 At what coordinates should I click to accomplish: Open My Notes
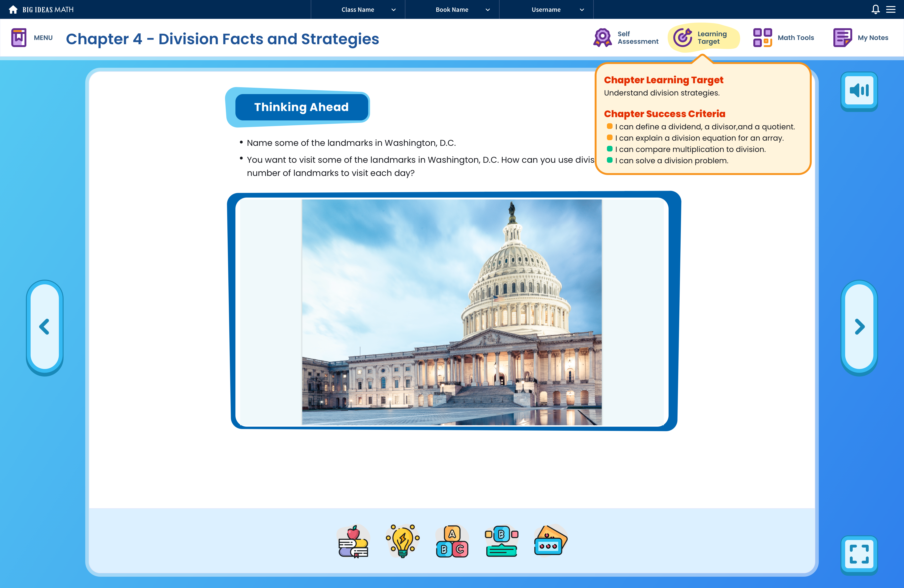843,38
